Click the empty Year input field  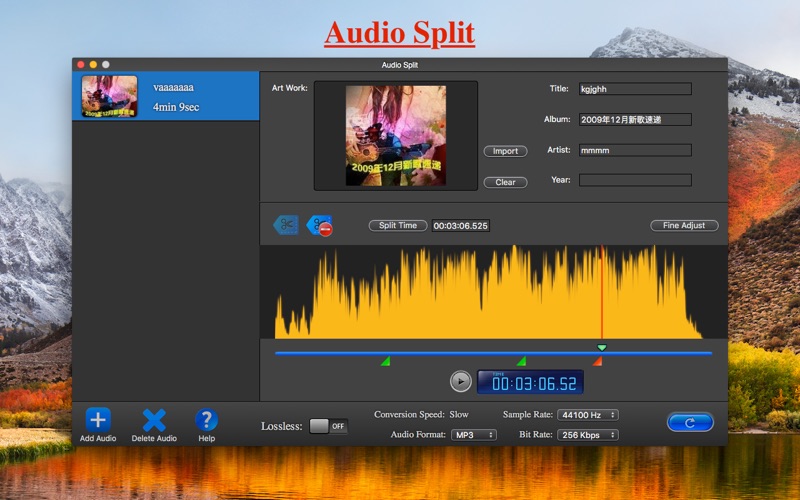[x=635, y=180]
